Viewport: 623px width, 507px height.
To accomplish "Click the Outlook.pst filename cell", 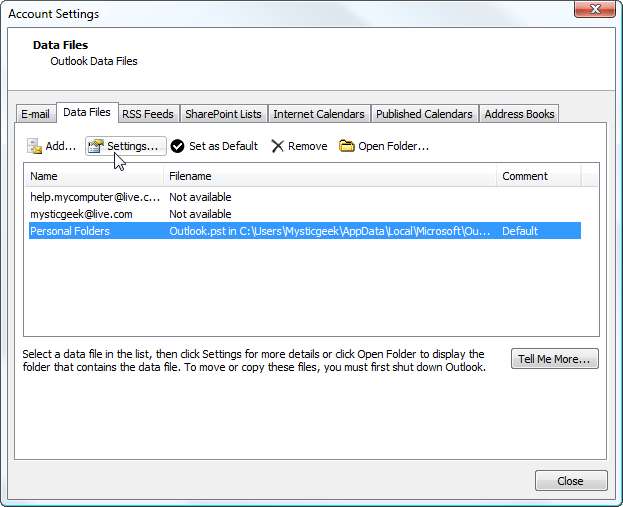I will [329, 231].
